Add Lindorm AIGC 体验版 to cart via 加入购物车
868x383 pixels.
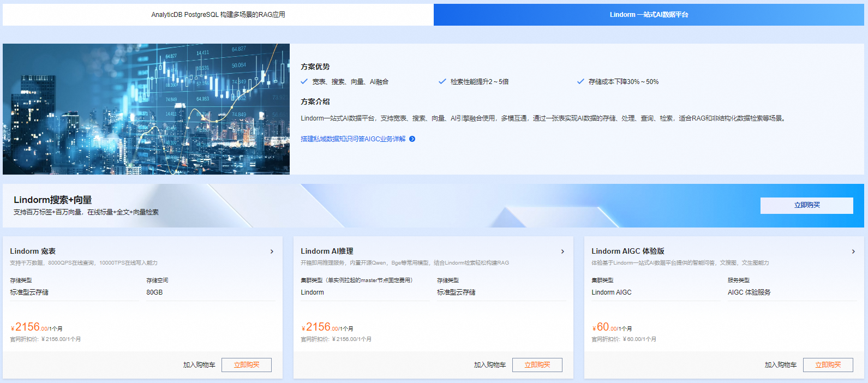click(x=781, y=365)
